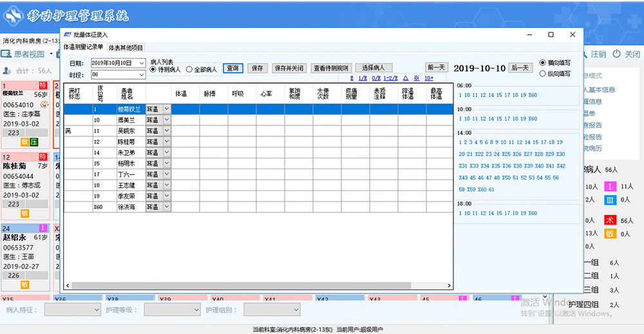The height and width of the screenshot is (334, 644).
Task: Click the 合计 patient total icon
Action: pos(7,71)
